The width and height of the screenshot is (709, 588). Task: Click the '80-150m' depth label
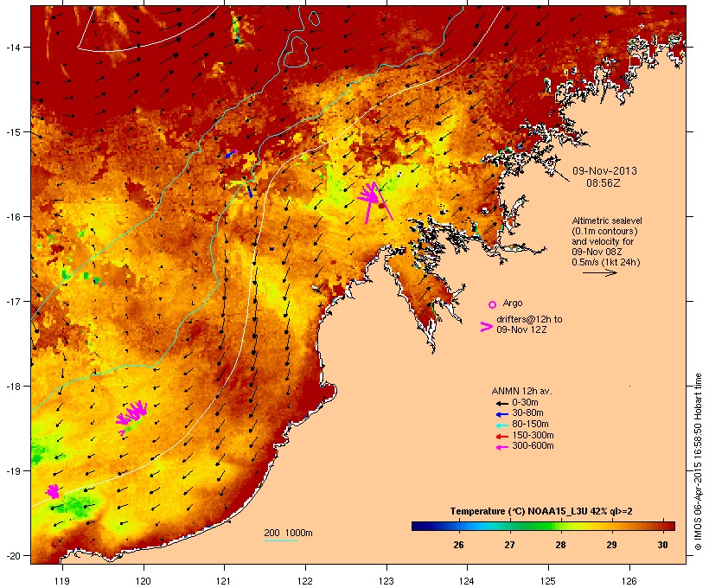pos(530,425)
